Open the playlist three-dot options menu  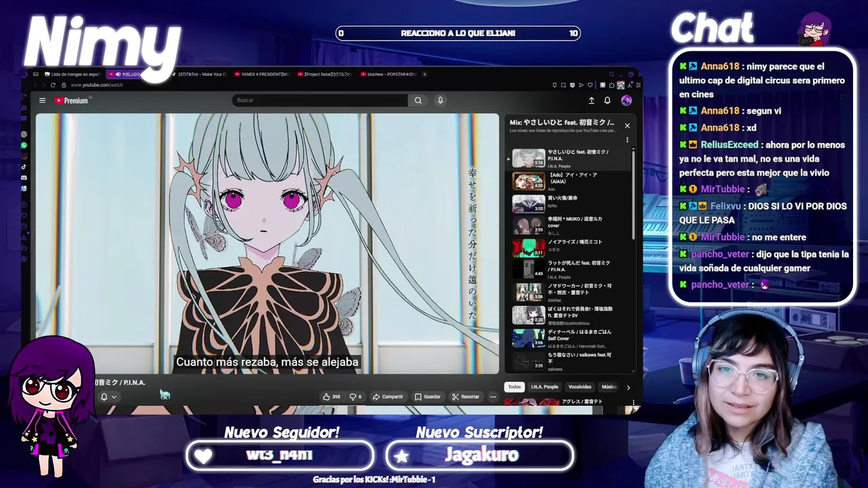627,140
